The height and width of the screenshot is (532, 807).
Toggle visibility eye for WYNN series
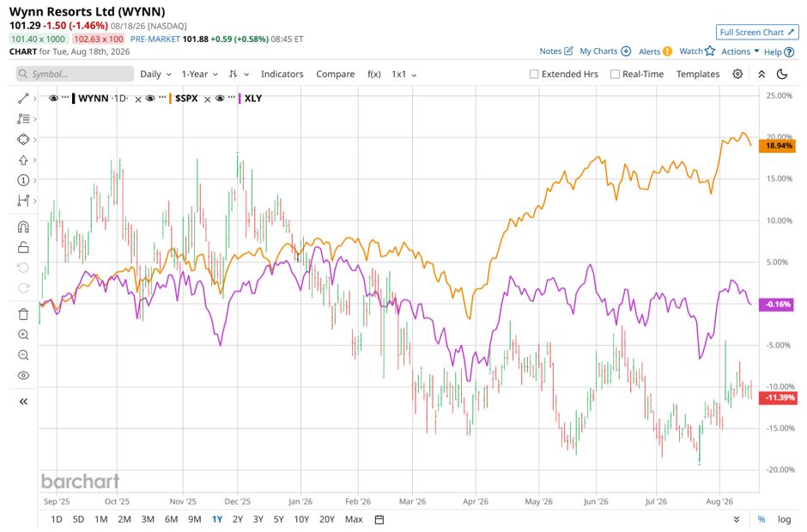[53, 99]
